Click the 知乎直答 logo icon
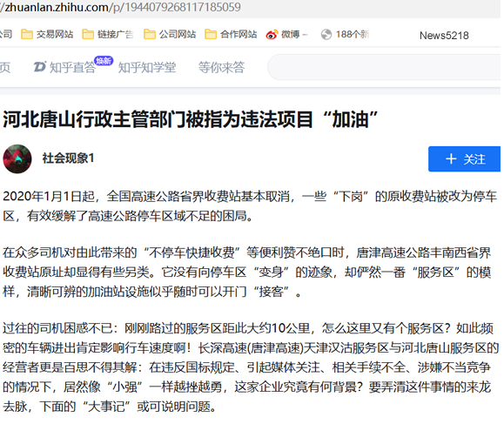The width and height of the screenshot is (504, 424). (x=40, y=67)
